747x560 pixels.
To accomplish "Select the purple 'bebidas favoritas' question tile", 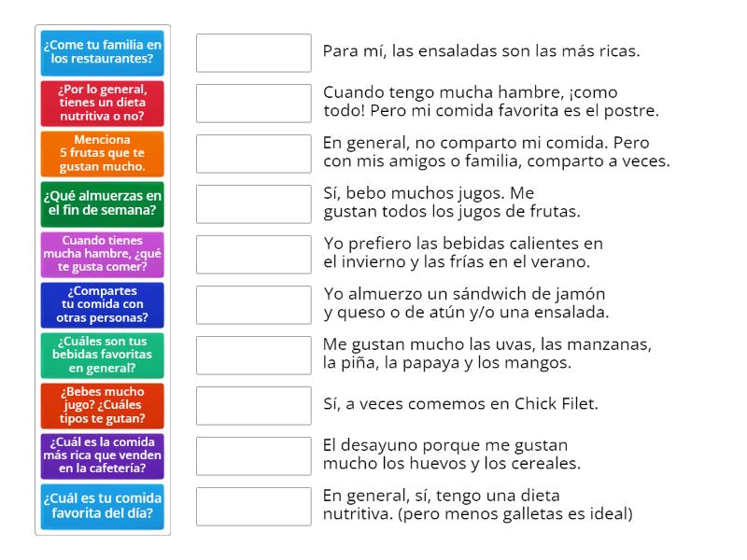I will click(103, 355).
